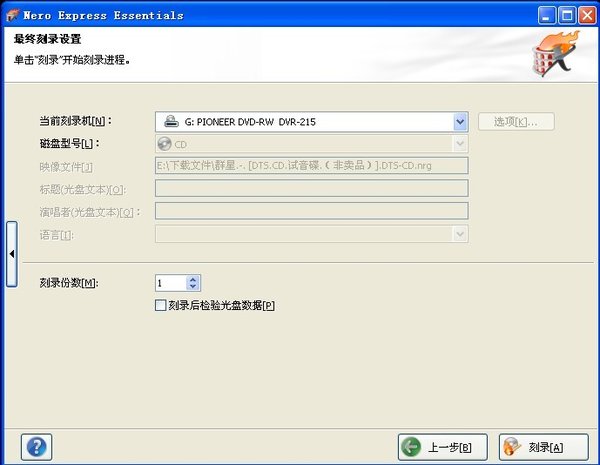The width and height of the screenshot is (600, 465).
Task: Click the 磁盘型号[L] label
Action: pos(69,144)
